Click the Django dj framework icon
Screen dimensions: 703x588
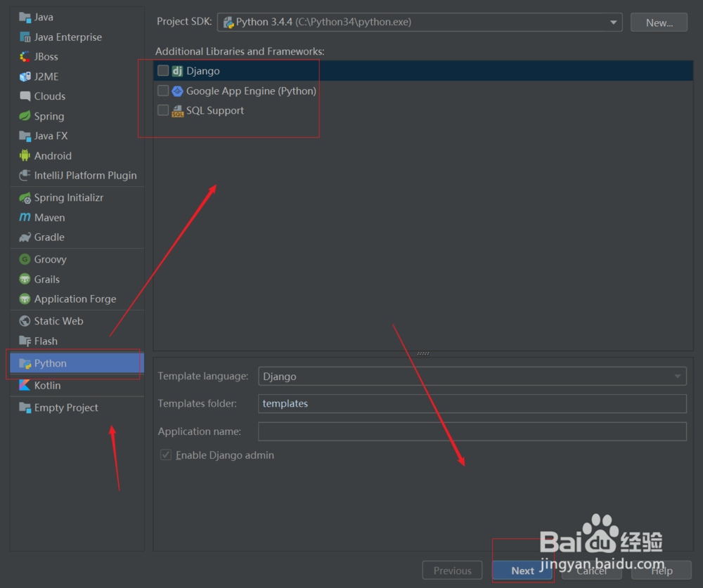(x=178, y=71)
